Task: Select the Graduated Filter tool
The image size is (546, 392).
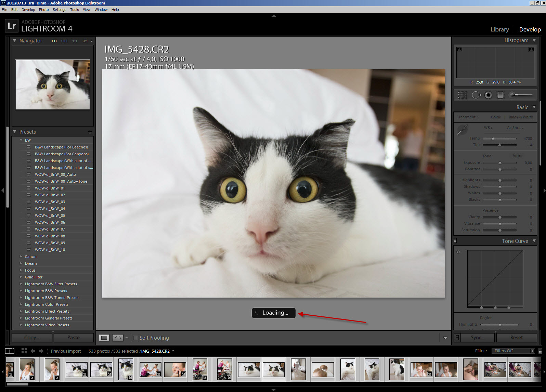Action: (500, 95)
